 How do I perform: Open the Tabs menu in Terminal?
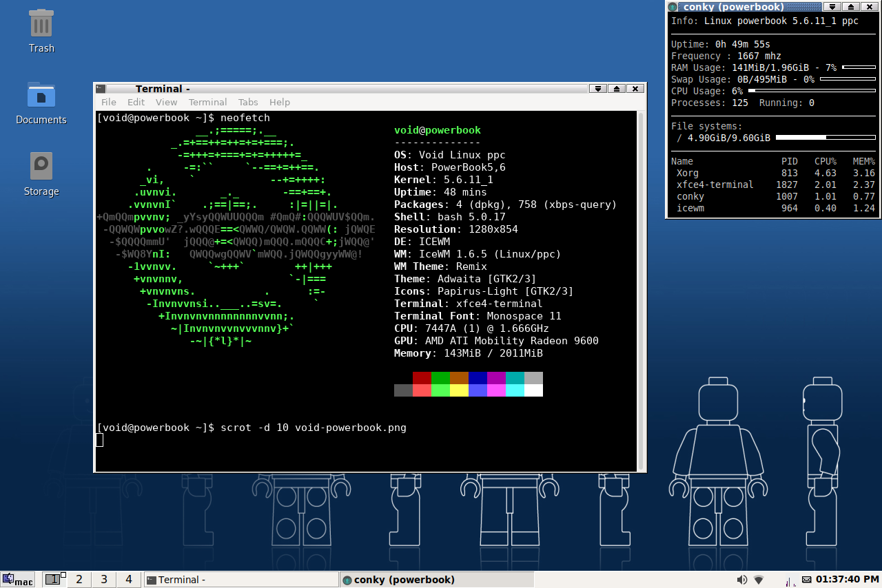coord(248,102)
